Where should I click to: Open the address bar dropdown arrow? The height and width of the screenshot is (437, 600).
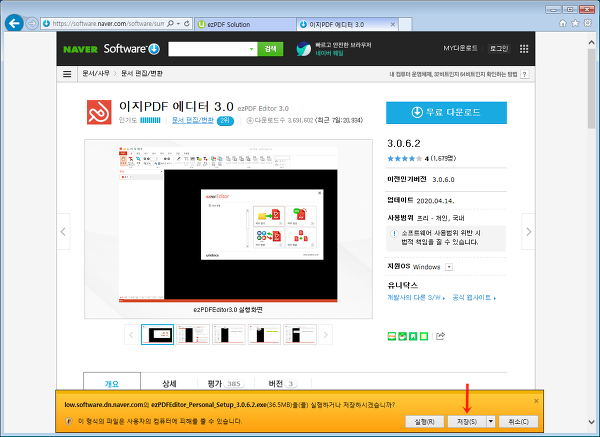click(178, 24)
